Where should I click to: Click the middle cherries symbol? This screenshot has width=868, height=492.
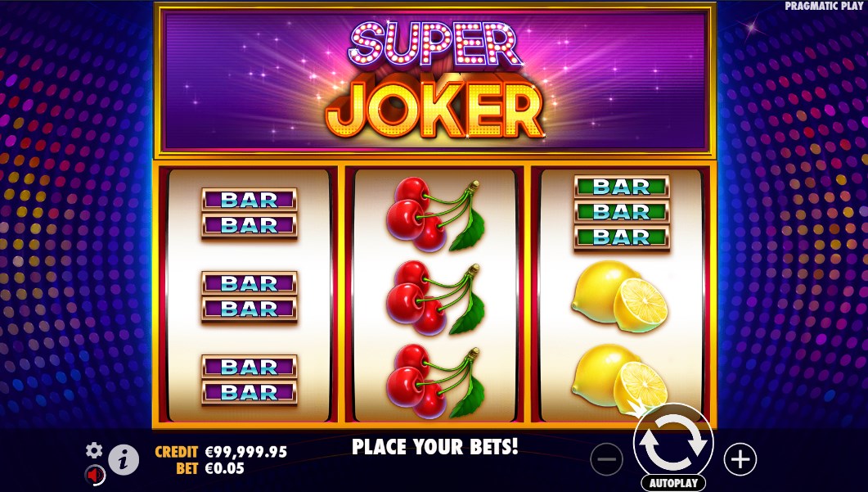click(x=435, y=297)
